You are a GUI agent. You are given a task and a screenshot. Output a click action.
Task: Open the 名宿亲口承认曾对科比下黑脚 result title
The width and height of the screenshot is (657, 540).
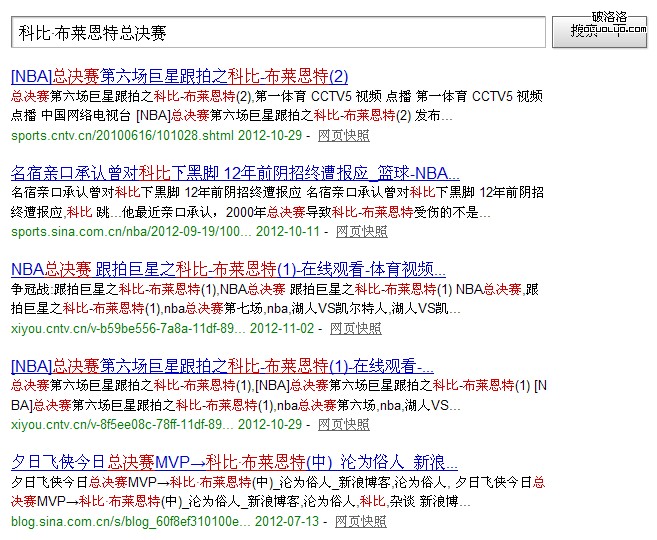pos(235,172)
